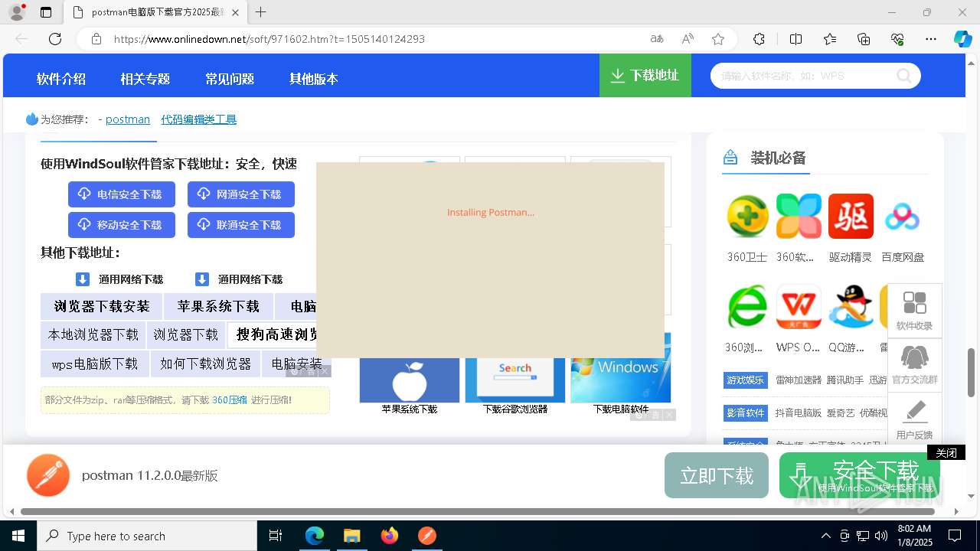
Task: Open the tab actions menu icon
Action: pyautogui.click(x=46, y=12)
